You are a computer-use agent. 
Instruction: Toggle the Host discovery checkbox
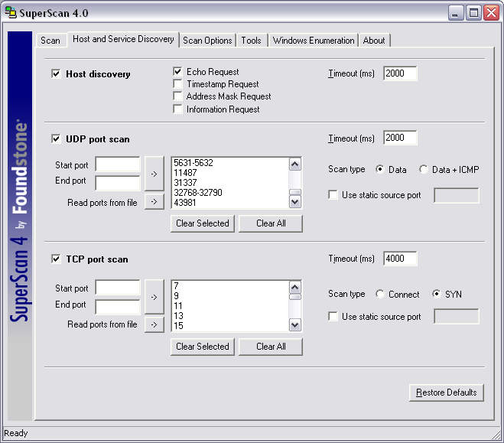pyautogui.click(x=56, y=74)
